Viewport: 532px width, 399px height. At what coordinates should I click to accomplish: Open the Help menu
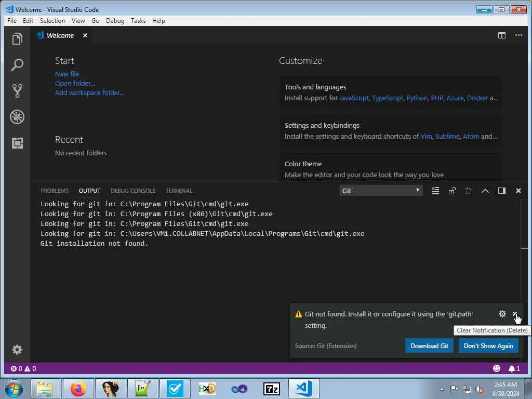[158, 21]
